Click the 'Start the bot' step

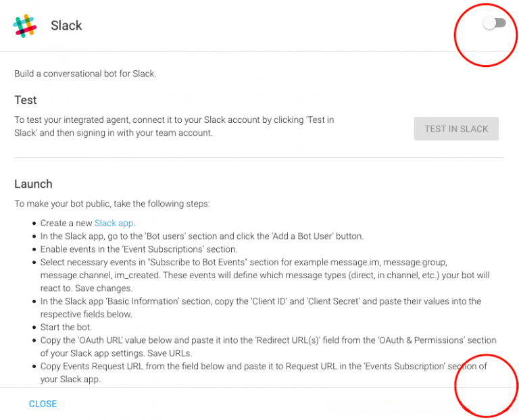[x=66, y=327]
